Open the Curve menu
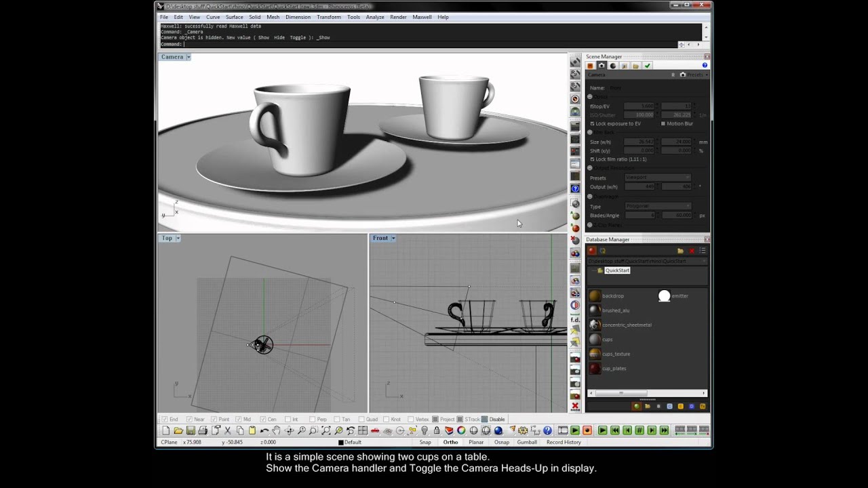The width and height of the screenshot is (868, 488). pyautogui.click(x=213, y=17)
